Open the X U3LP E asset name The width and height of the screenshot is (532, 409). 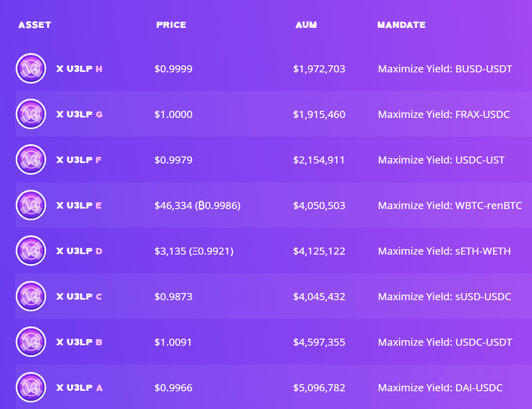pyautogui.click(x=79, y=206)
